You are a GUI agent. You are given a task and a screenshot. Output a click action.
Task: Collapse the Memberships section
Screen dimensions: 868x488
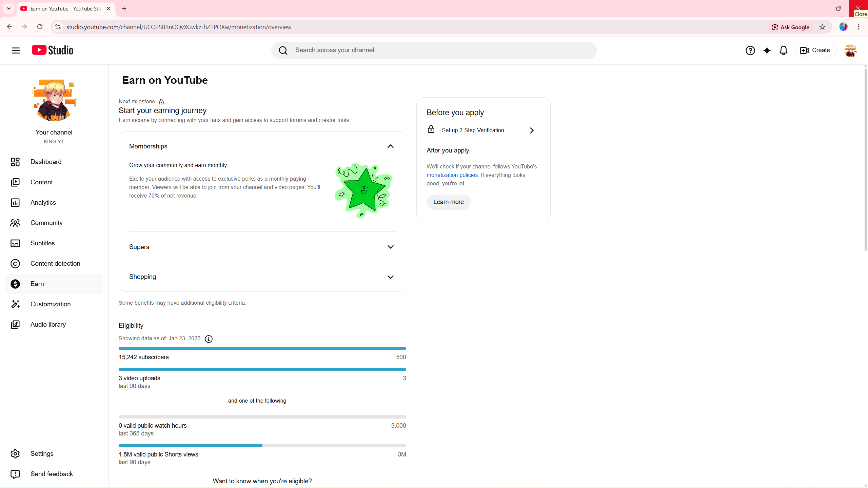click(x=390, y=146)
